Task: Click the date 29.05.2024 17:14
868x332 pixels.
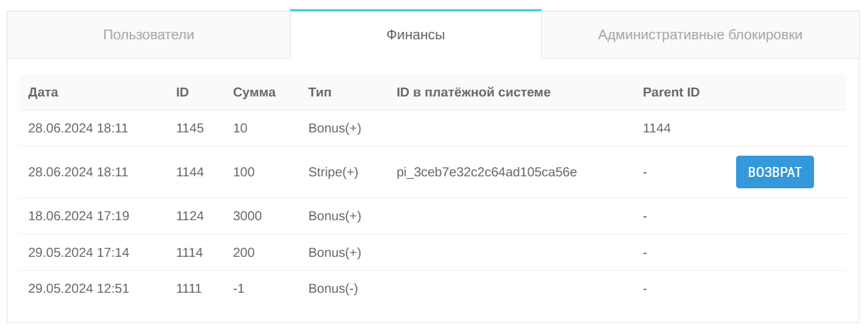Action: tap(79, 253)
